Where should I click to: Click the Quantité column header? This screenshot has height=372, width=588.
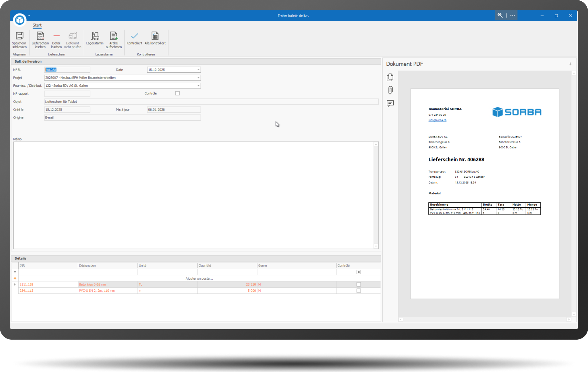(227, 266)
